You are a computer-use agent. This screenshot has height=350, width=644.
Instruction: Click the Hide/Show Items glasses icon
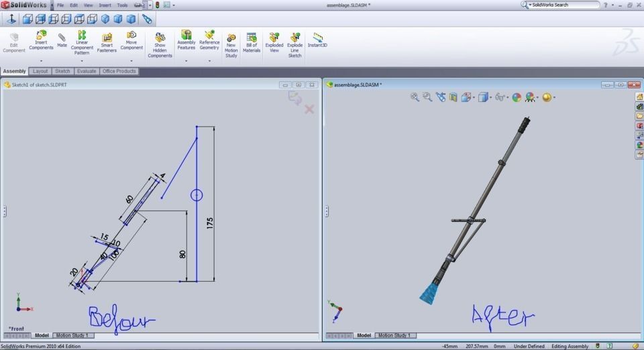coord(499,97)
